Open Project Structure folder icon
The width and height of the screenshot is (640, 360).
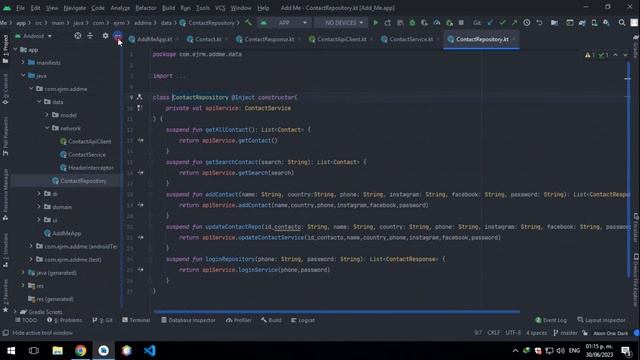(554, 23)
